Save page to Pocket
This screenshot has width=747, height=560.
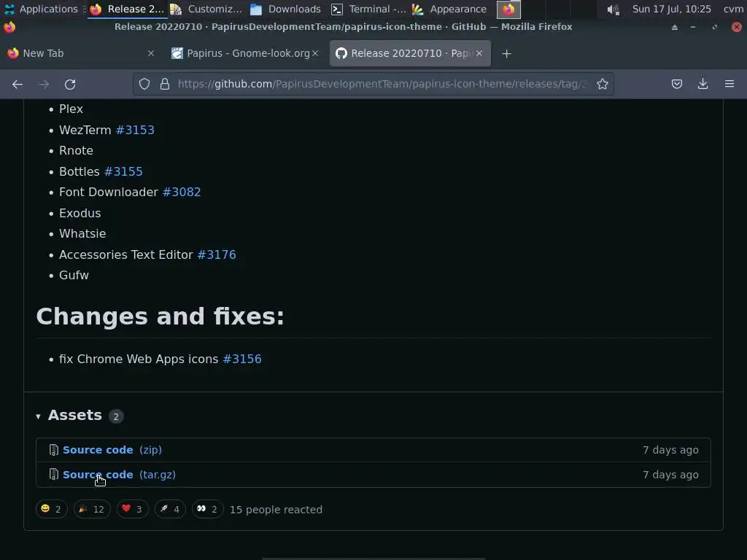pos(676,85)
